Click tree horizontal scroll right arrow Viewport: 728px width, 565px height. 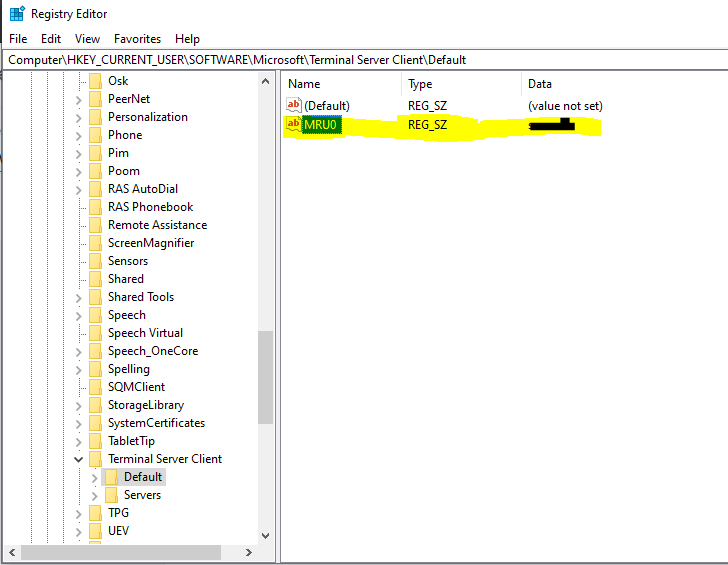coord(249,552)
